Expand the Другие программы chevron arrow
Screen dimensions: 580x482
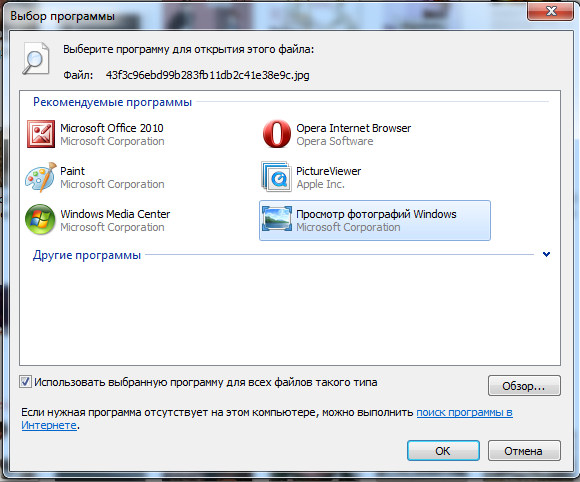click(546, 255)
